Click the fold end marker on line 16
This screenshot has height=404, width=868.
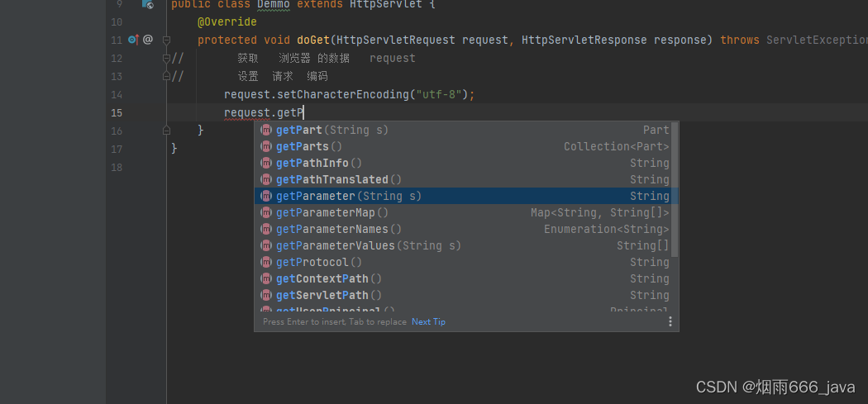[167, 131]
